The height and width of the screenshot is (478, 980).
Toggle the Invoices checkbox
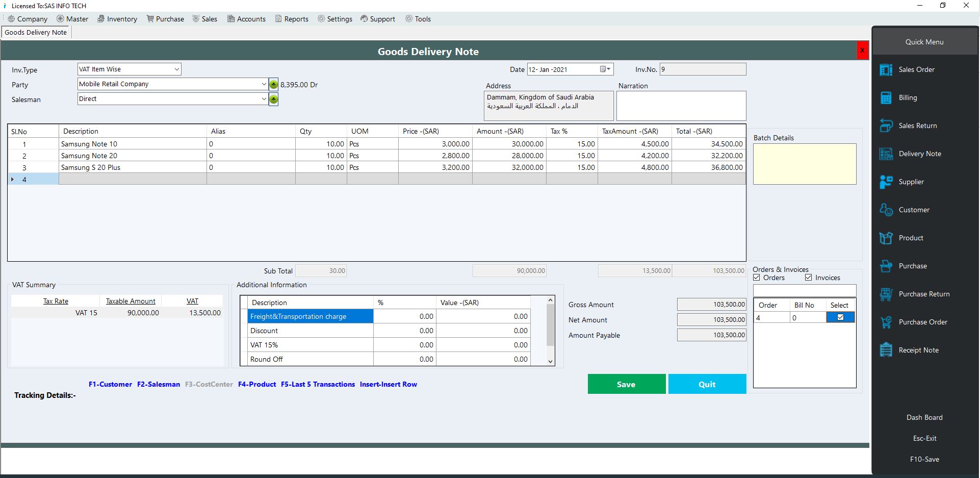[x=808, y=278]
